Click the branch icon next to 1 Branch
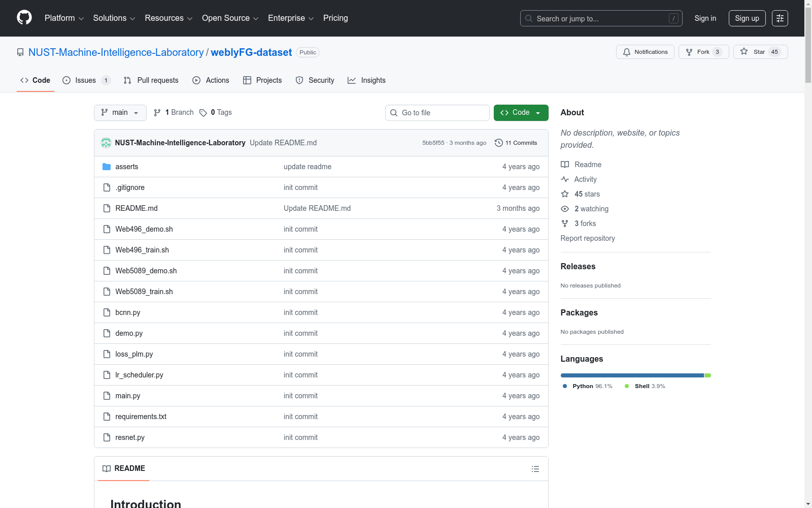Image resolution: width=812 pixels, height=508 pixels. 157,113
